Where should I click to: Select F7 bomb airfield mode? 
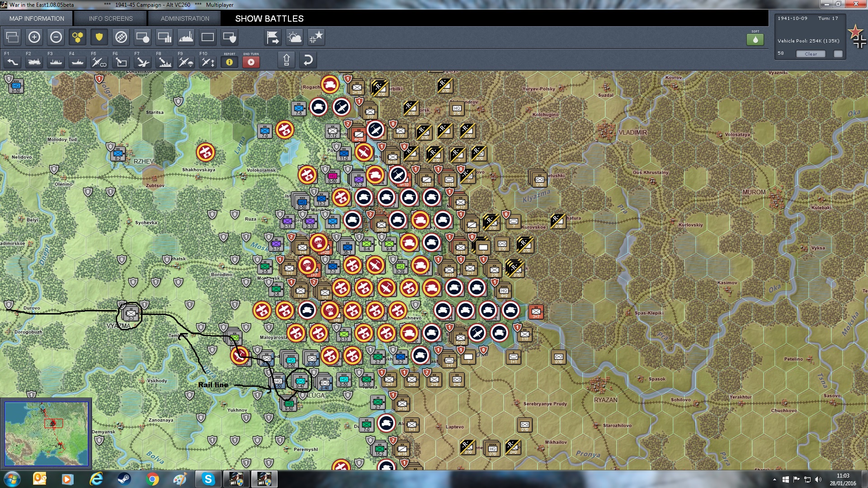click(142, 62)
